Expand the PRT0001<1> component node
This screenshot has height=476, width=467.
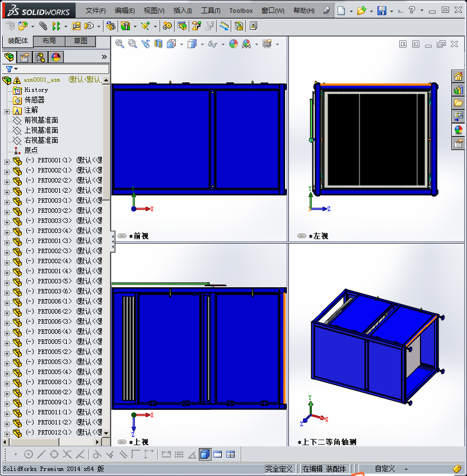[7, 162]
